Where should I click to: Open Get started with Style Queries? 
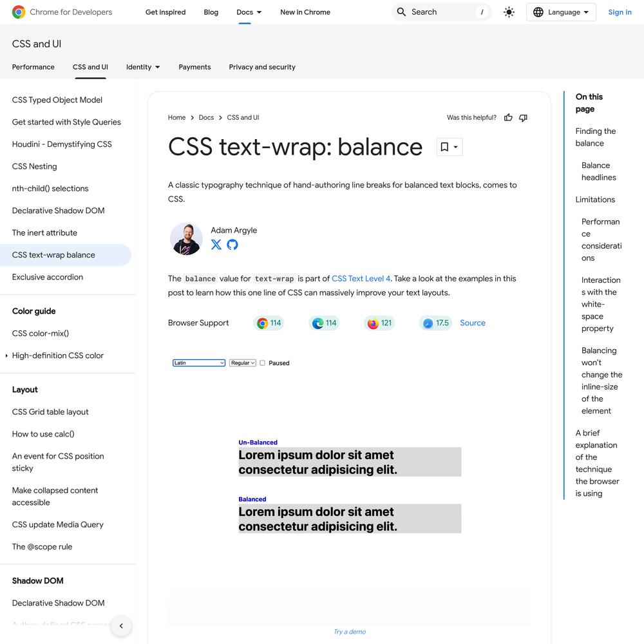pyautogui.click(x=66, y=122)
